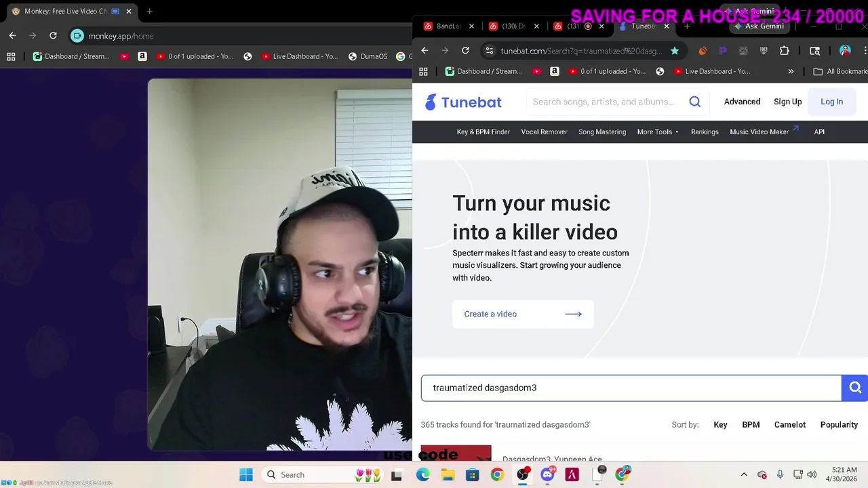Click the microphone icon in system tray
The height and width of the screenshot is (488, 868).
pos(780,474)
